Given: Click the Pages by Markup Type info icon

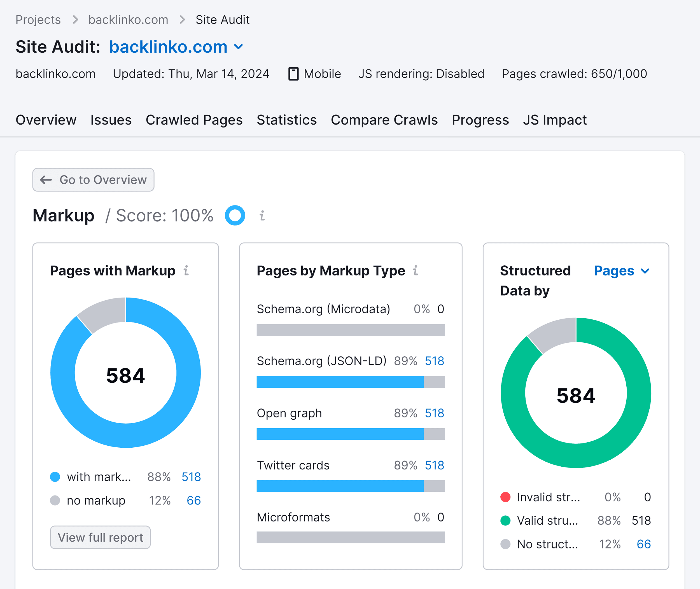Looking at the screenshot, I should point(416,270).
